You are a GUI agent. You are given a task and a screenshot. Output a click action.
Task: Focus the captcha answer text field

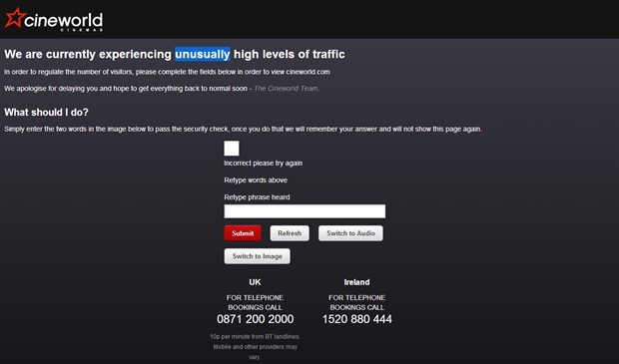click(x=305, y=211)
